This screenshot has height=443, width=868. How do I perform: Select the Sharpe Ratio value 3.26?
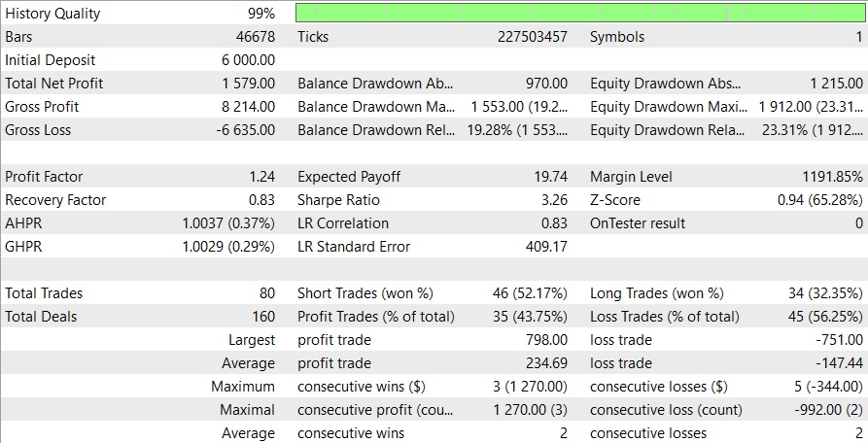pyautogui.click(x=553, y=200)
